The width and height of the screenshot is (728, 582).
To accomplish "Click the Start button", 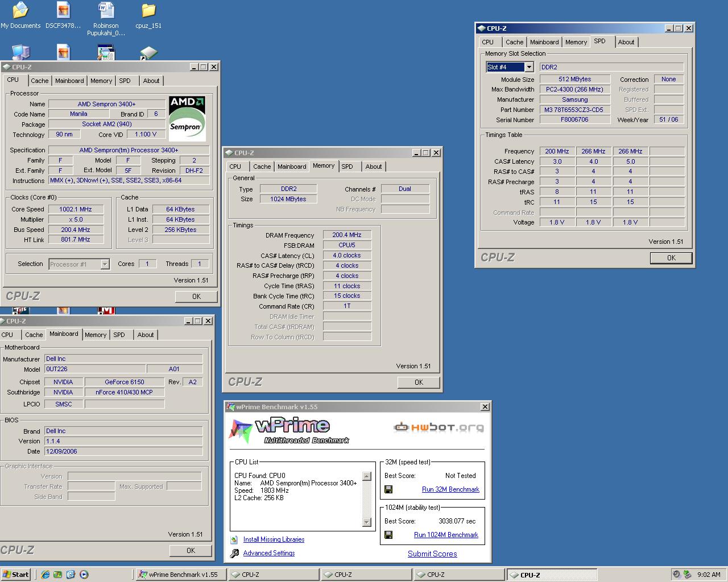I will [15, 575].
